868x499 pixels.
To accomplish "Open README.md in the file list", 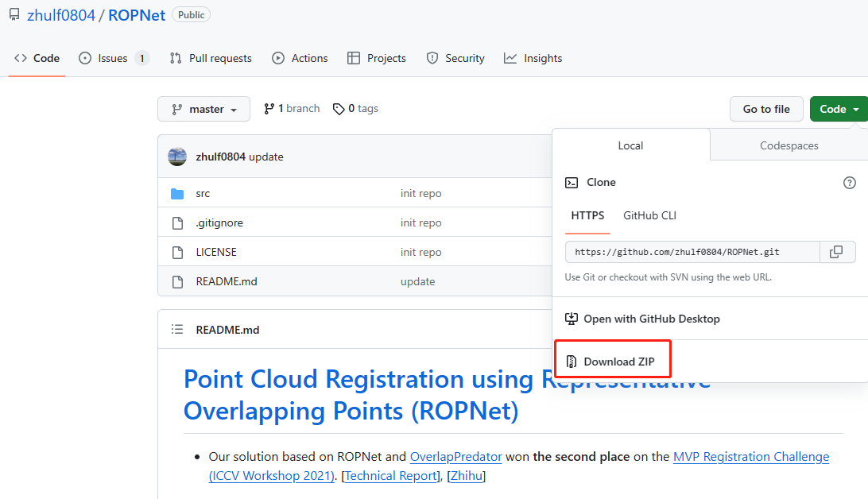I will pyautogui.click(x=227, y=281).
